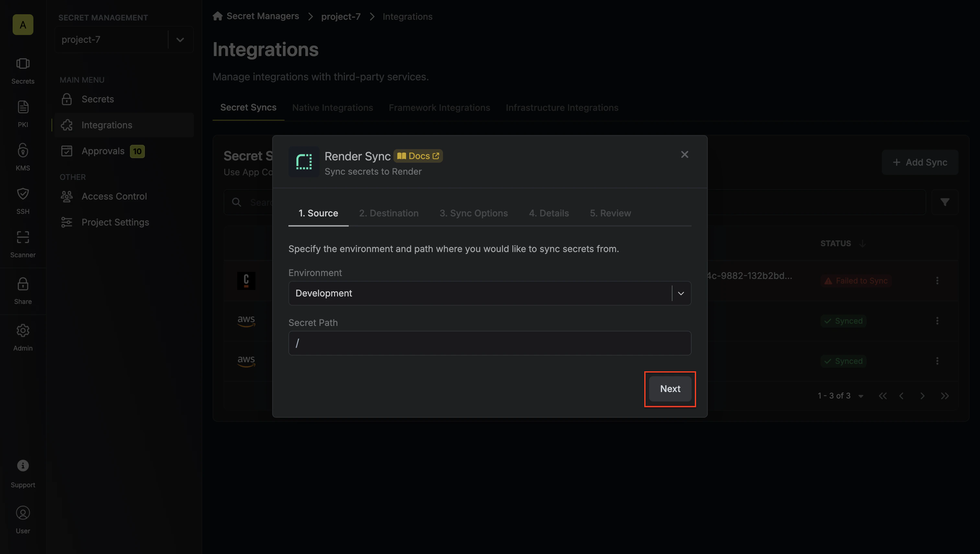Click the search magnifier icon

pos(236,202)
